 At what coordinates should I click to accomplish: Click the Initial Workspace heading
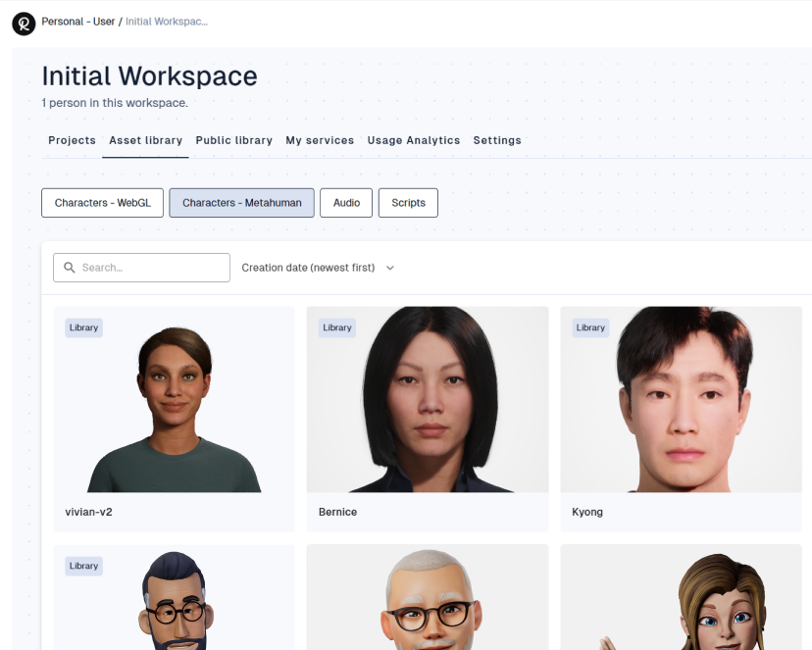coord(149,76)
